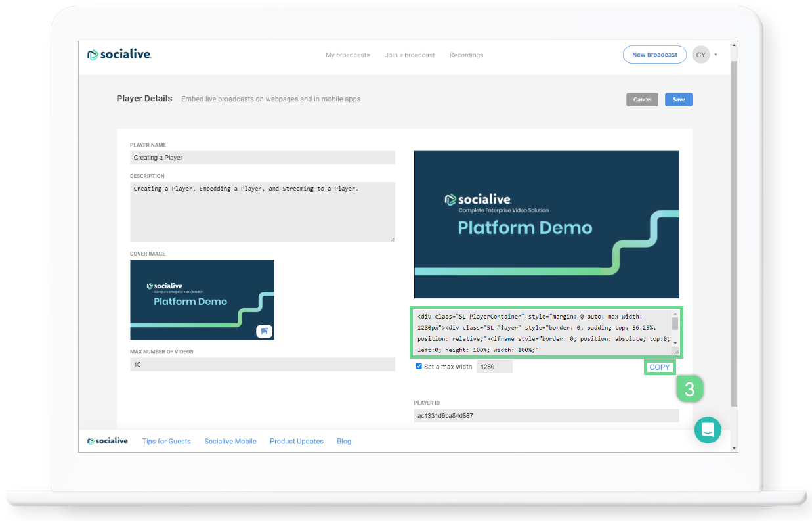Open the Blog link
Screen dimensions: 812x521
click(344, 441)
